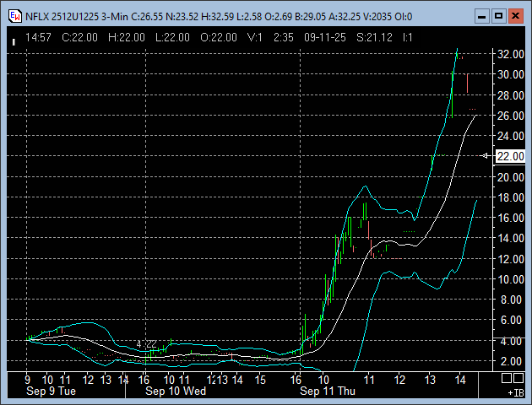Click the 26.00 price axis label
Viewport: 532px width, 405px height.
point(510,116)
